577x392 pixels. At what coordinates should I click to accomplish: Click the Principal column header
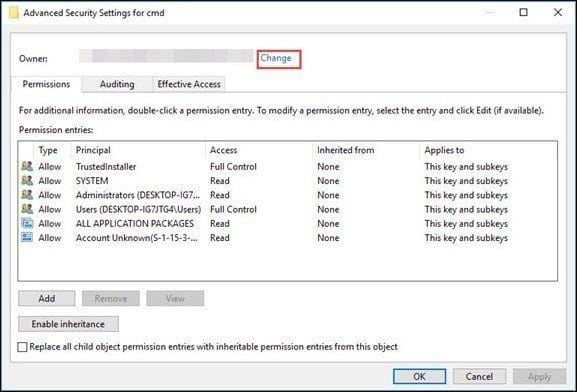pos(93,150)
